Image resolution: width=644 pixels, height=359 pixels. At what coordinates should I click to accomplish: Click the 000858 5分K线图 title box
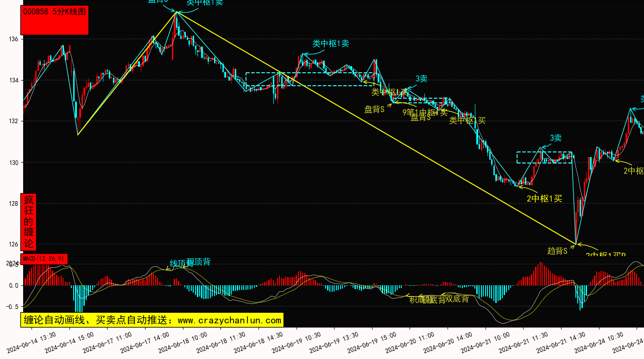(55, 20)
